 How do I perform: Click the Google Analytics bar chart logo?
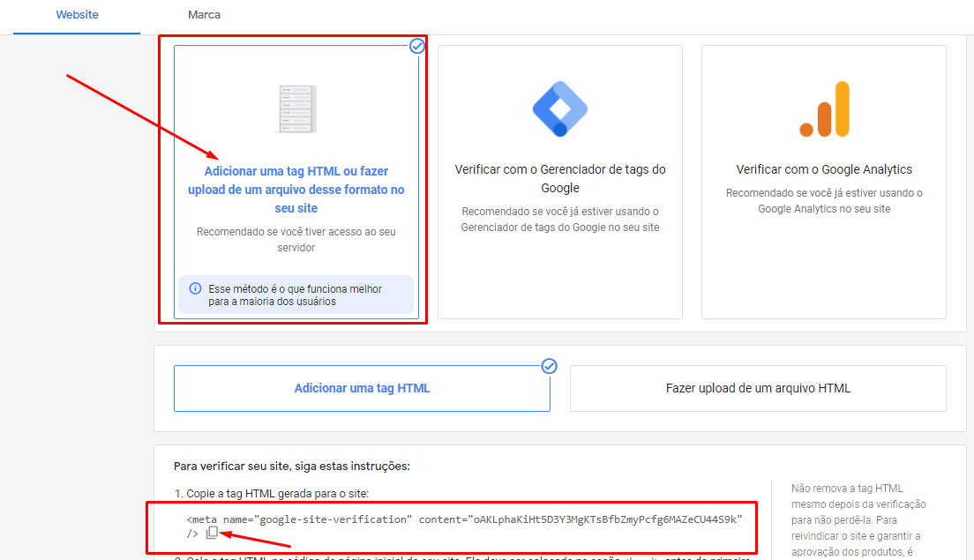pos(824,110)
